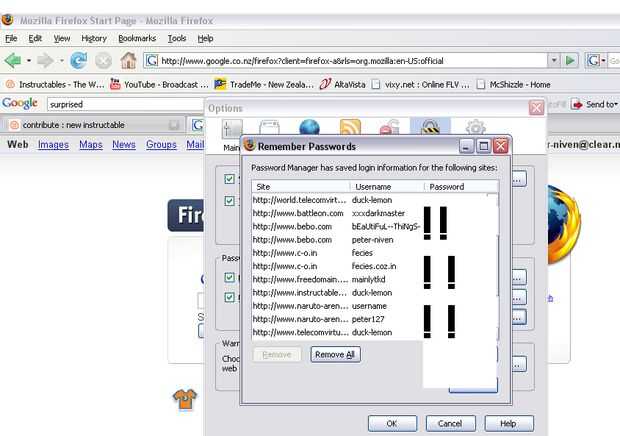Click Remove All saved passwords button

click(x=335, y=355)
